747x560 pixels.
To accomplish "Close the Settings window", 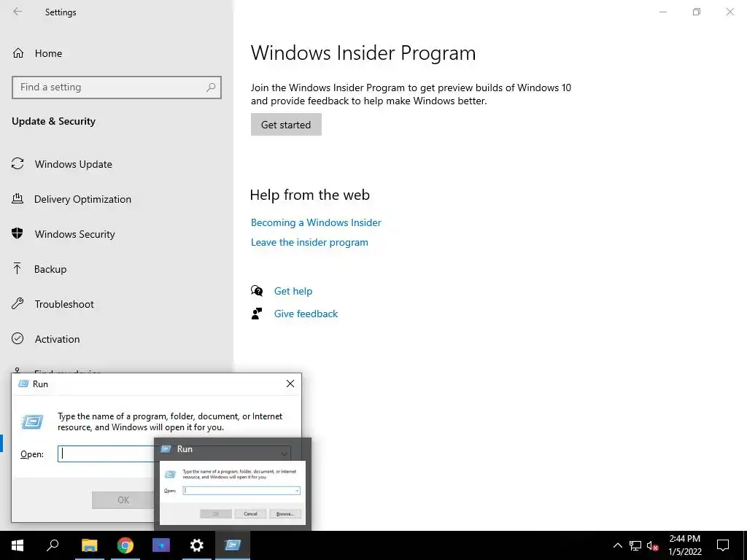I will pyautogui.click(x=729, y=12).
